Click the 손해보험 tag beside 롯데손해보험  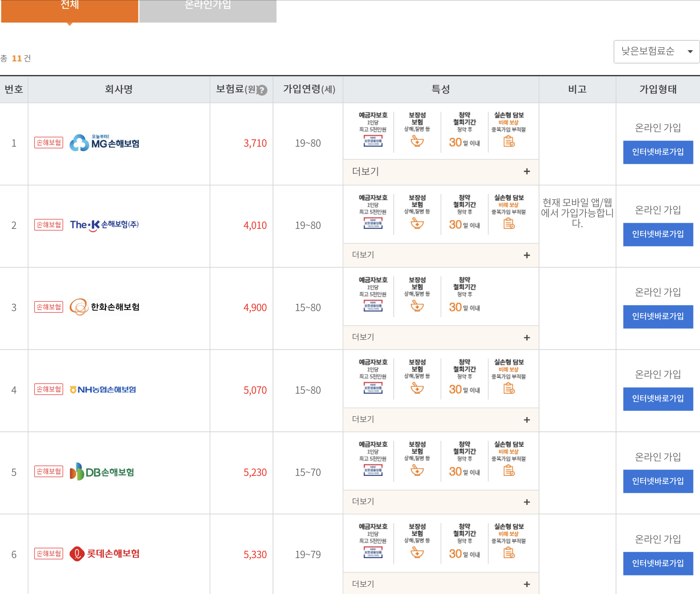point(49,554)
